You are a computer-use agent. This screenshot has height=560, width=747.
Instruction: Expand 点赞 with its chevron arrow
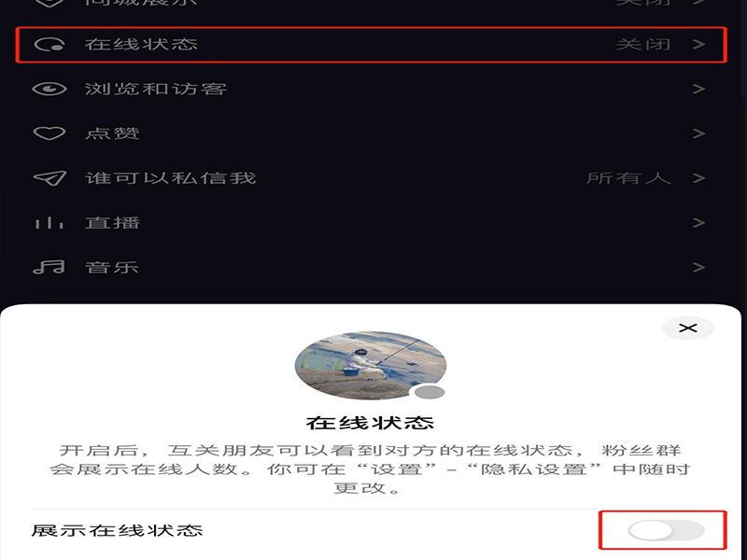(x=698, y=133)
